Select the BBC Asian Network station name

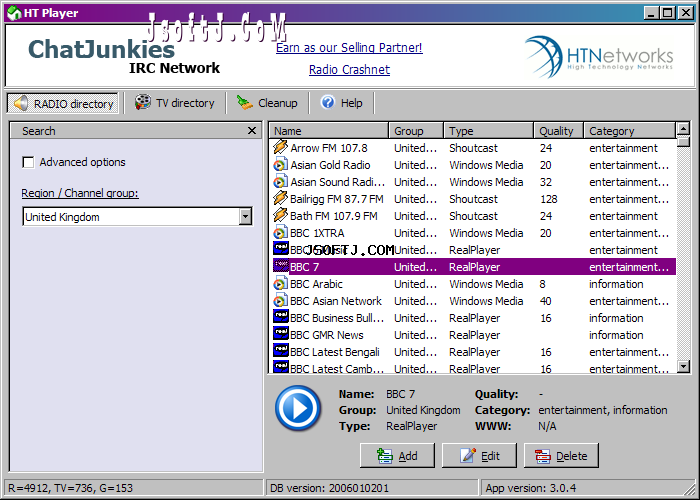pyautogui.click(x=336, y=301)
